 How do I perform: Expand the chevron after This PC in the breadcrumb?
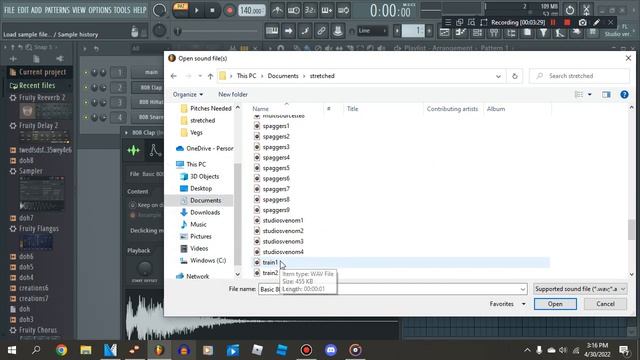click(x=262, y=76)
